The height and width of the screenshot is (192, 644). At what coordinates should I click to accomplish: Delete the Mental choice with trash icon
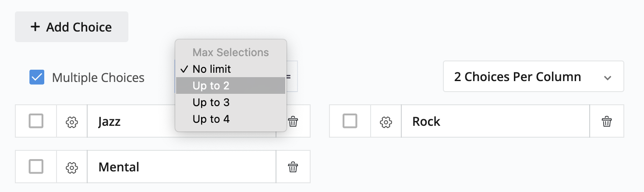click(293, 167)
